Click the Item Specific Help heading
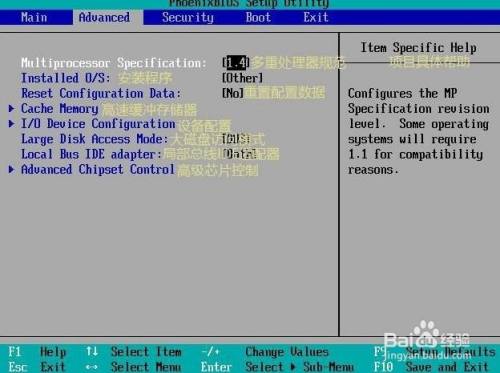The height and width of the screenshot is (373, 500). (x=418, y=47)
